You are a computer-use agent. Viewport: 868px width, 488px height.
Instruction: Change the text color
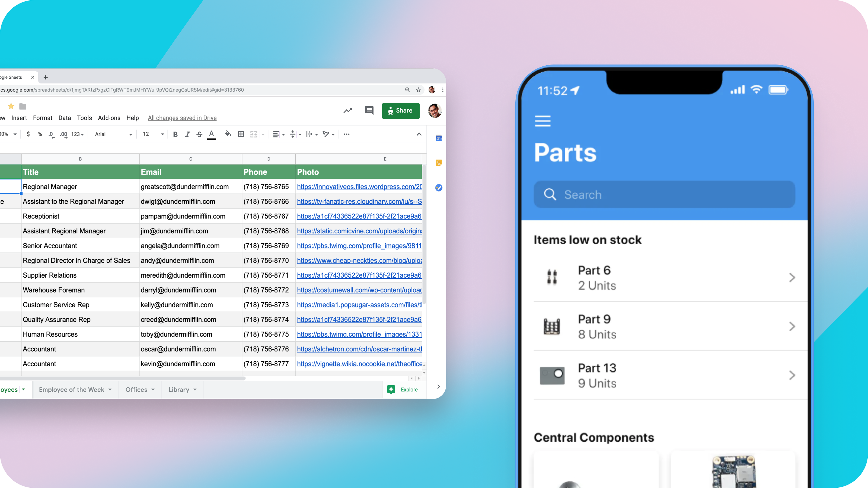212,134
